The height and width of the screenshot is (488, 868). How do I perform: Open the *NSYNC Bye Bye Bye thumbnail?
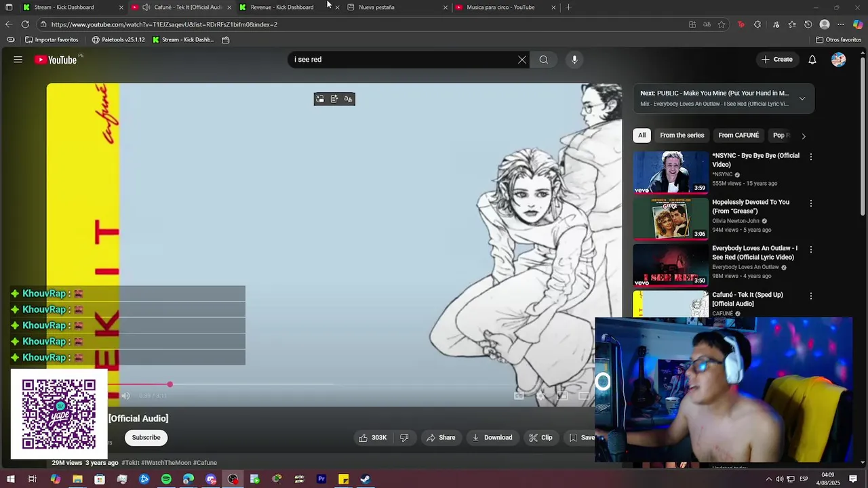point(671,172)
